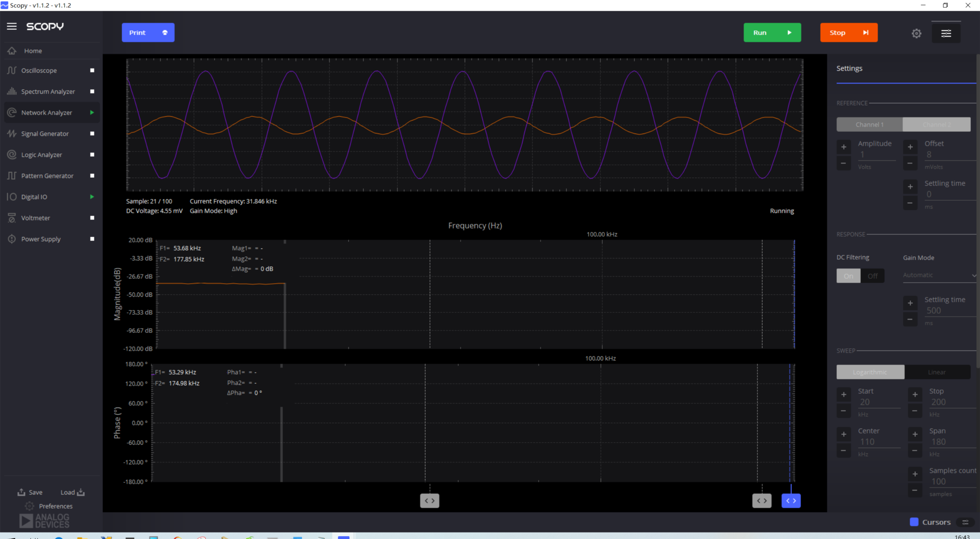Click the Power Supply sidebar icon
Screen dimensions: 980x539
[12, 239]
